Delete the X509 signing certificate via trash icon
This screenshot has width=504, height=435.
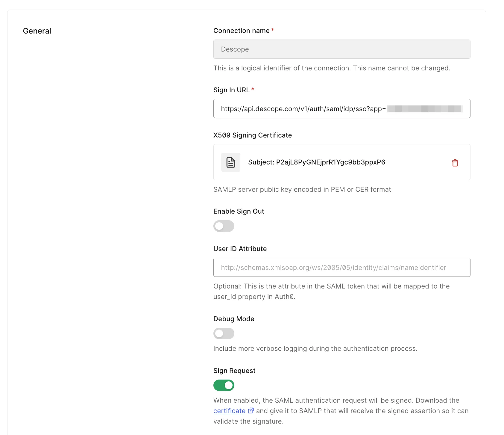[x=455, y=162]
